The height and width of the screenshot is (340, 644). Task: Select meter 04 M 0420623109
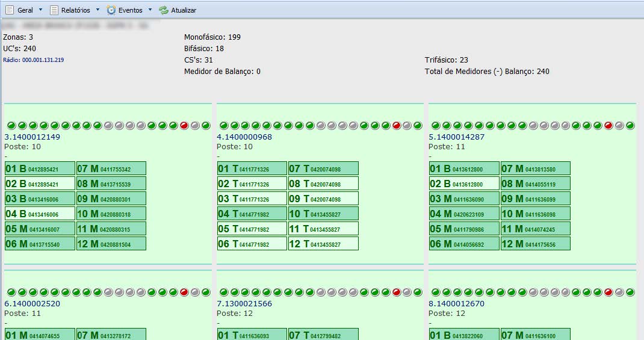pos(464,214)
